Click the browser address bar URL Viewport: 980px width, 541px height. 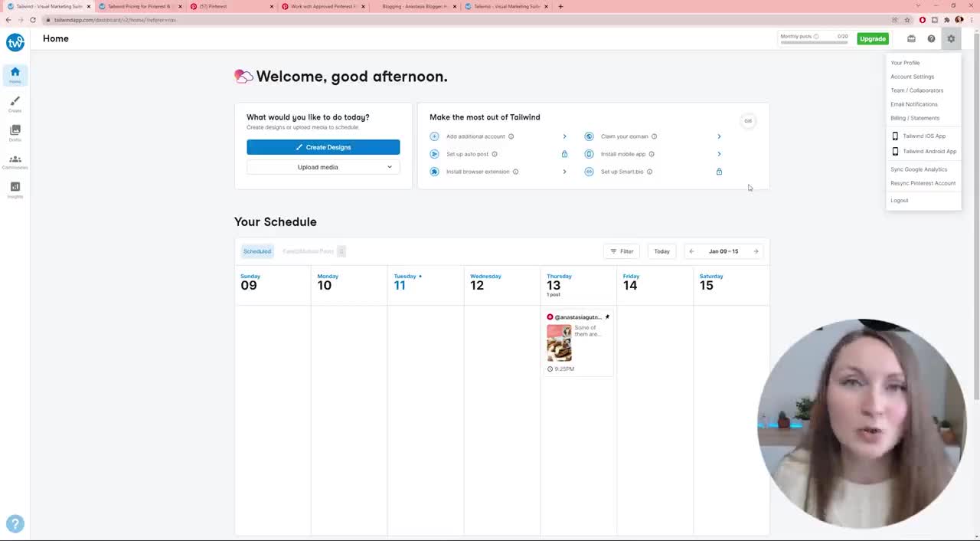pyautogui.click(x=115, y=20)
